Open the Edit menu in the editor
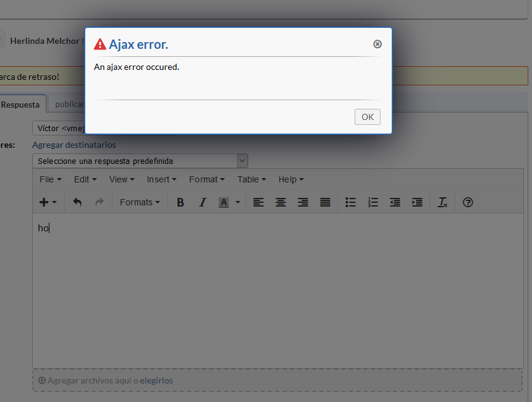Viewport: 532px width, 402px height. click(x=85, y=179)
